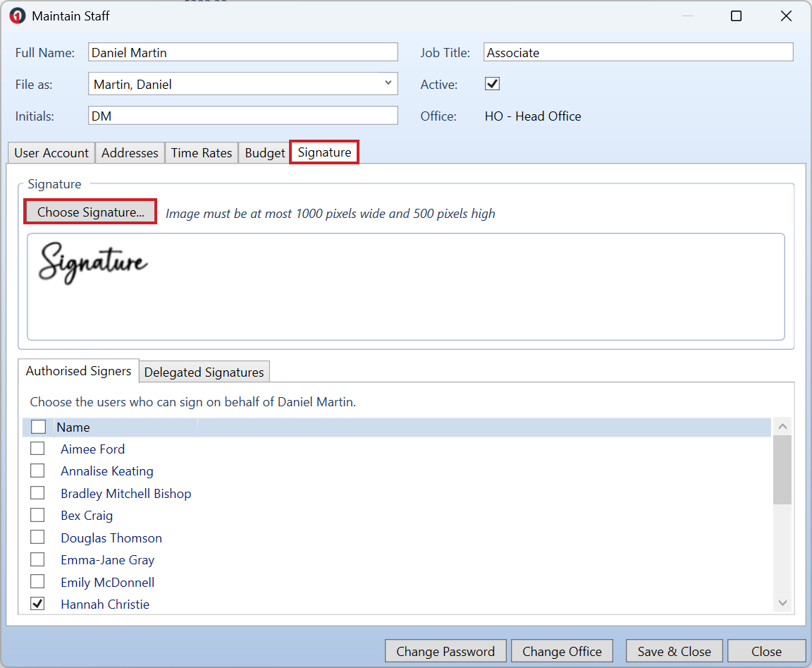This screenshot has height=668, width=812.
Task: Open the File as dropdown
Action: 388,83
